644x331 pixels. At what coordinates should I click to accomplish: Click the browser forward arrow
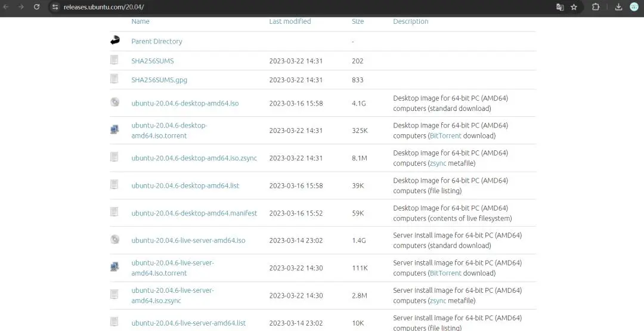[21, 7]
